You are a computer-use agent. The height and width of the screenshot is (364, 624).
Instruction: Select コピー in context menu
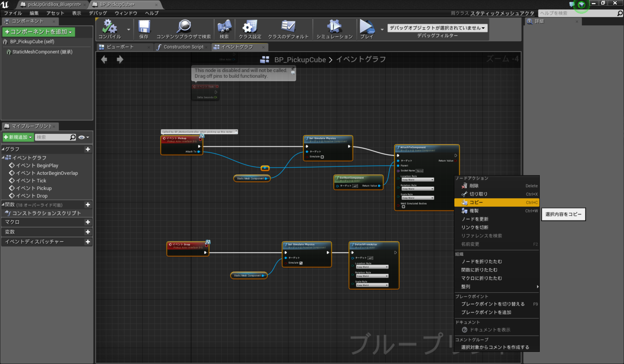(497, 202)
